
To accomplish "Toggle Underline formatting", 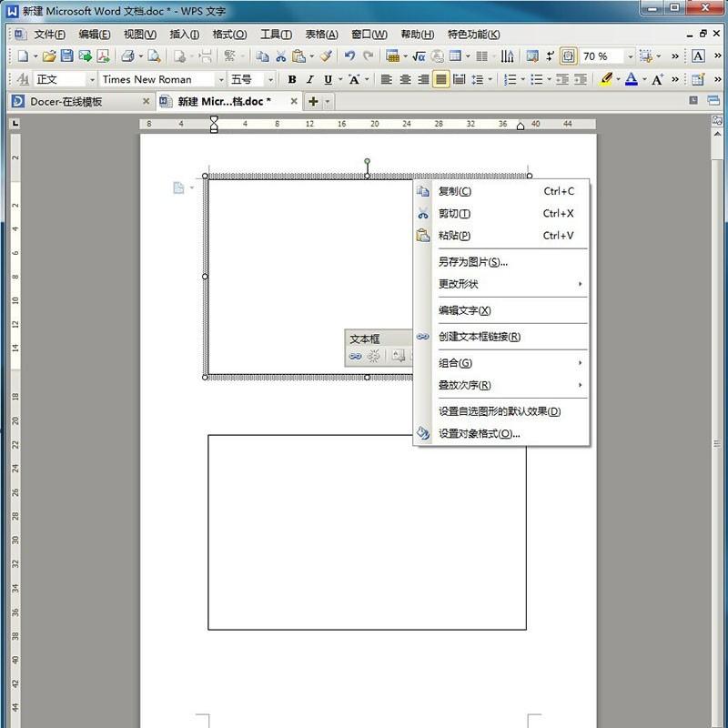I will (x=327, y=79).
